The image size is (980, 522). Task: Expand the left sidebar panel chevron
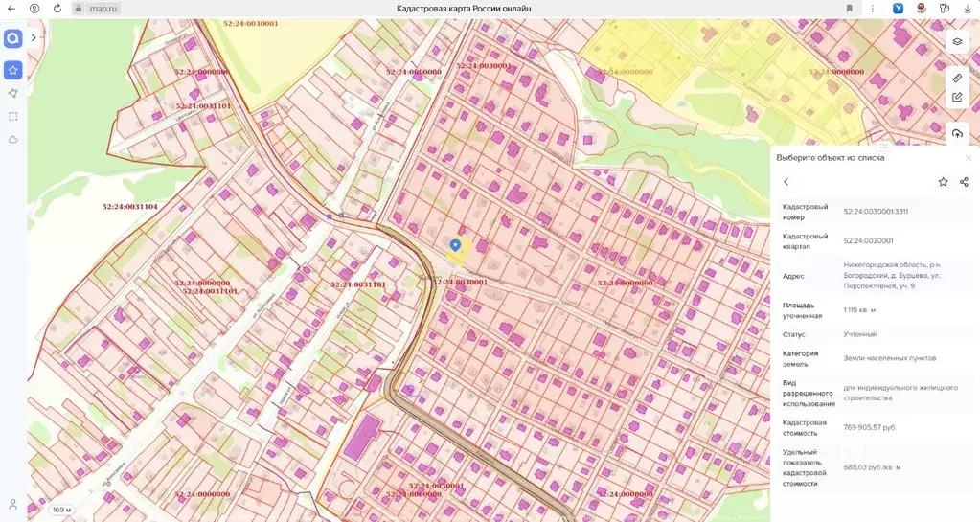[x=34, y=37]
